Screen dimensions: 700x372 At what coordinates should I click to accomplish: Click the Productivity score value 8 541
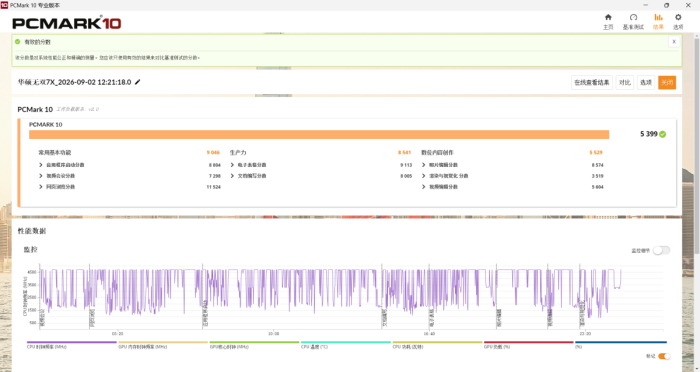[x=404, y=153]
